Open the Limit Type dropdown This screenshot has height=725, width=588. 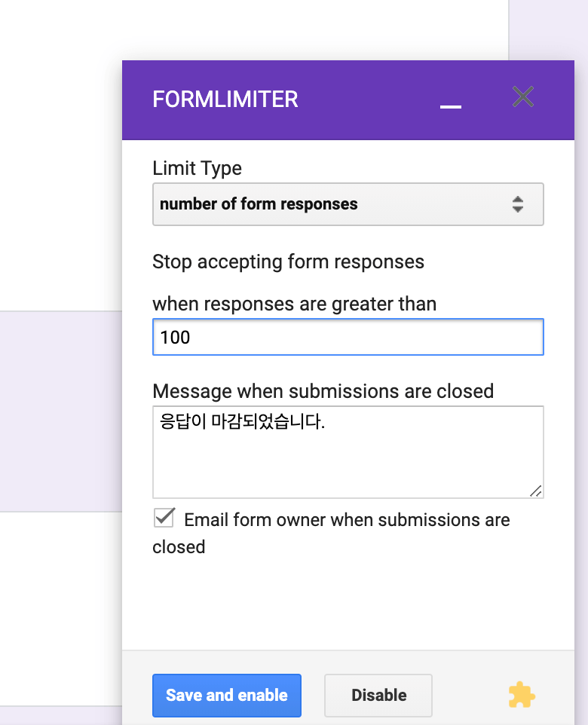348,204
